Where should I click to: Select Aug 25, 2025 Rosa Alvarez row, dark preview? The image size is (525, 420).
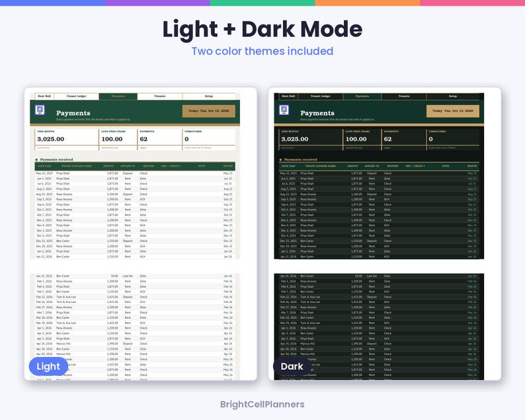pos(379,194)
